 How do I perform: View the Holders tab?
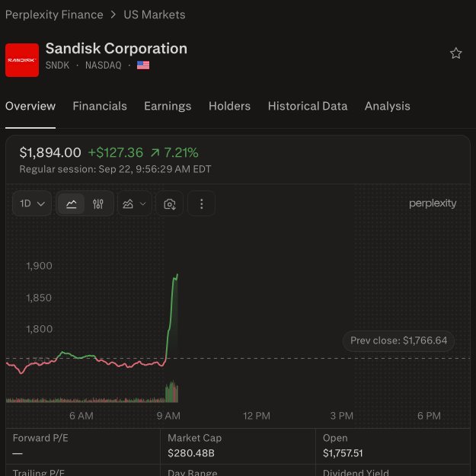tap(229, 107)
